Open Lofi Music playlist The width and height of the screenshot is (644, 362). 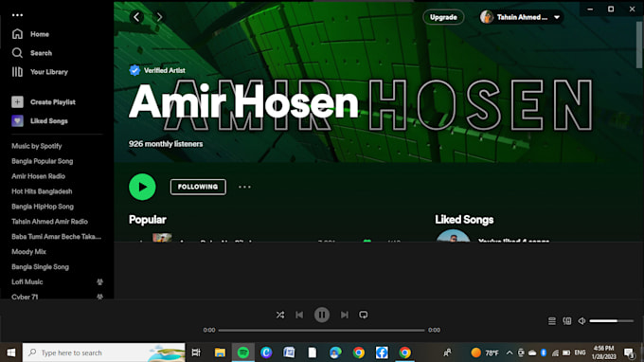(27, 281)
